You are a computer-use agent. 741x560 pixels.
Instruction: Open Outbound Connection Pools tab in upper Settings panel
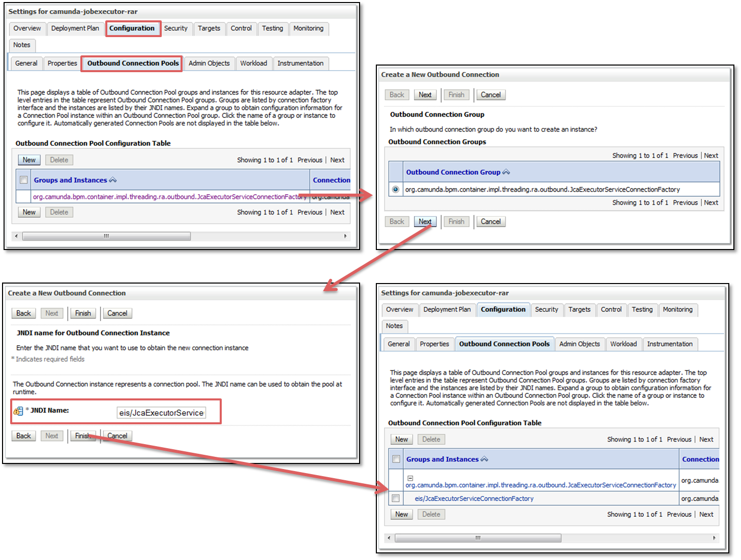[133, 64]
